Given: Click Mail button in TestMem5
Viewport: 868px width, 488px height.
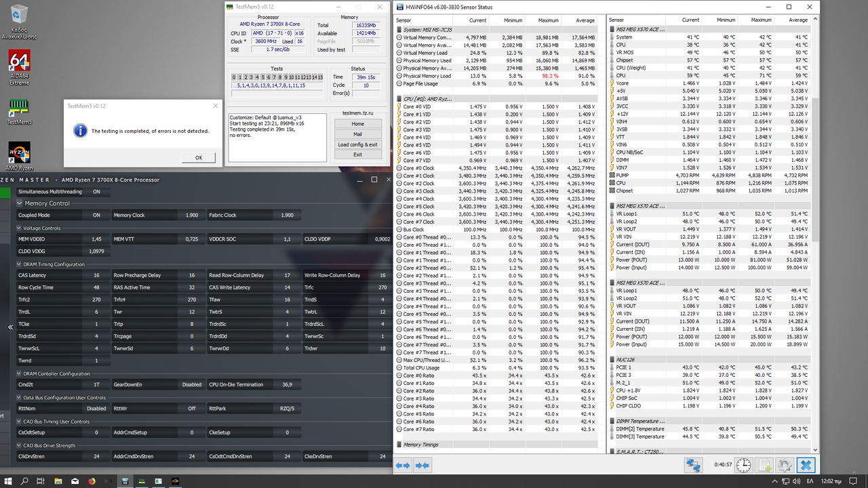Looking at the screenshot, I should coord(357,134).
